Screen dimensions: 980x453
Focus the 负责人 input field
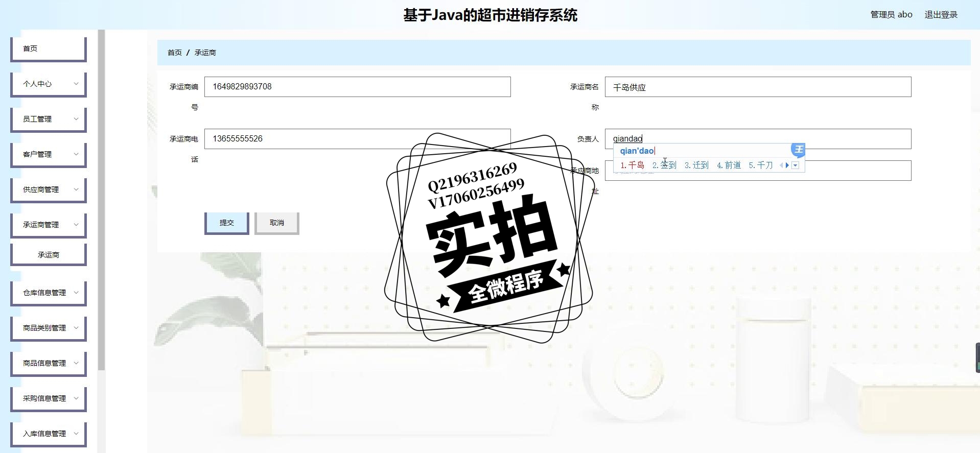point(758,139)
